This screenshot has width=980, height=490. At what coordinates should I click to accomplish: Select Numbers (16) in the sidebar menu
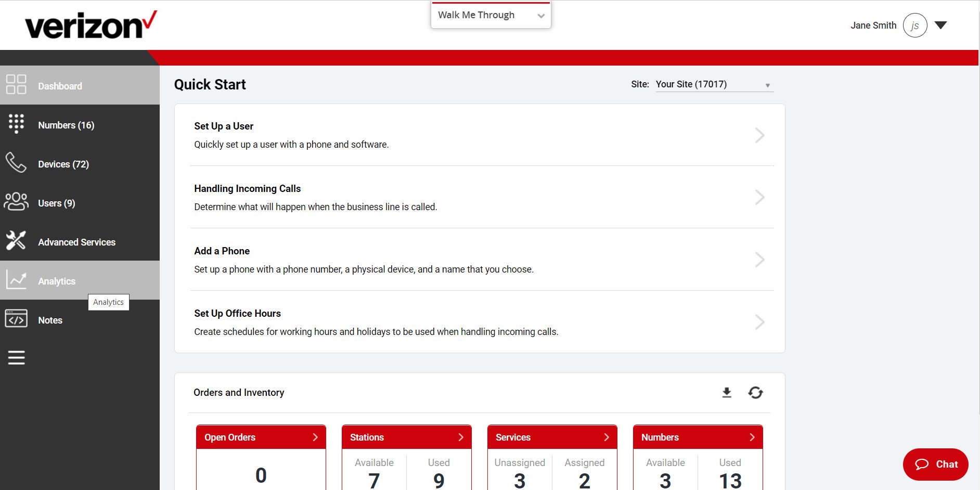pyautogui.click(x=66, y=124)
